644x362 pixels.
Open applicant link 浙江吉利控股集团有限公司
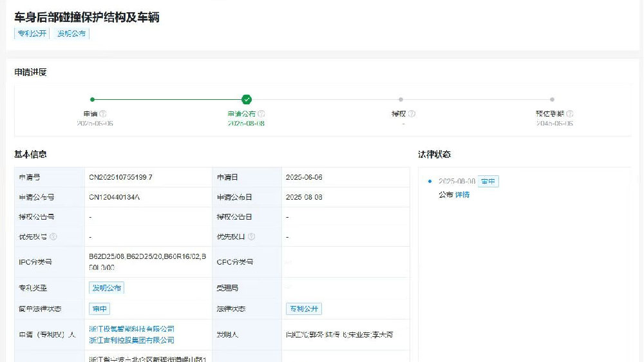[132, 340]
